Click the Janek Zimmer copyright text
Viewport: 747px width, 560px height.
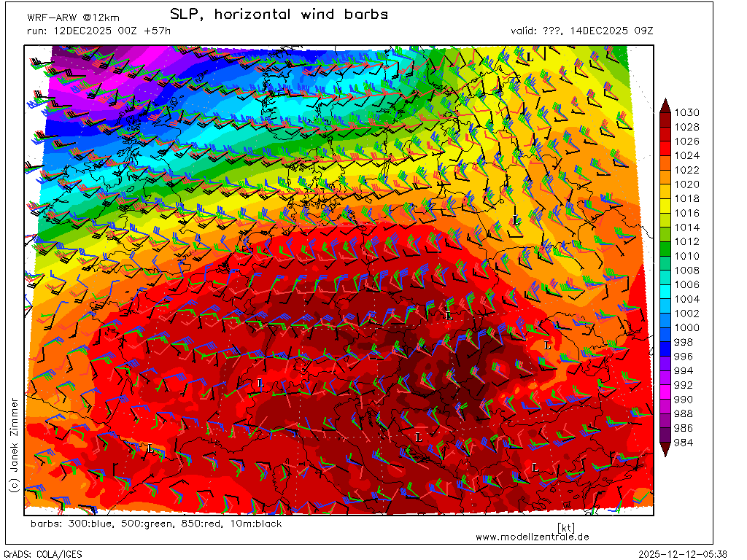[13, 445]
